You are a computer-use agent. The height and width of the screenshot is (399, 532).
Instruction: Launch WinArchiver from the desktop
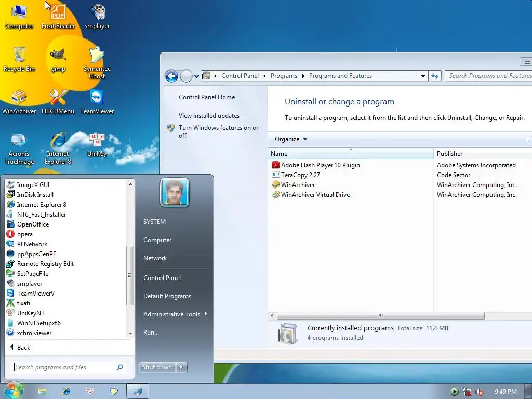pyautogui.click(x=19, y=102)
